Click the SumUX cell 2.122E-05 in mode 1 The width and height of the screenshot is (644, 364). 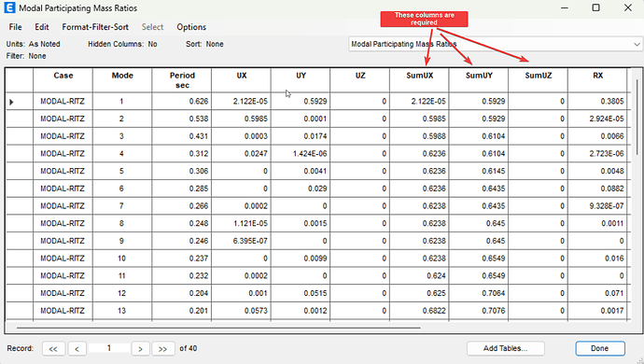[x=419, y=102]
